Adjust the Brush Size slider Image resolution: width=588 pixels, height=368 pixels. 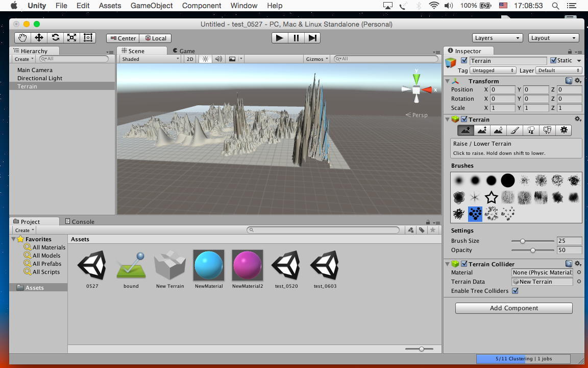pyautogui.click(x=523, y=241)
